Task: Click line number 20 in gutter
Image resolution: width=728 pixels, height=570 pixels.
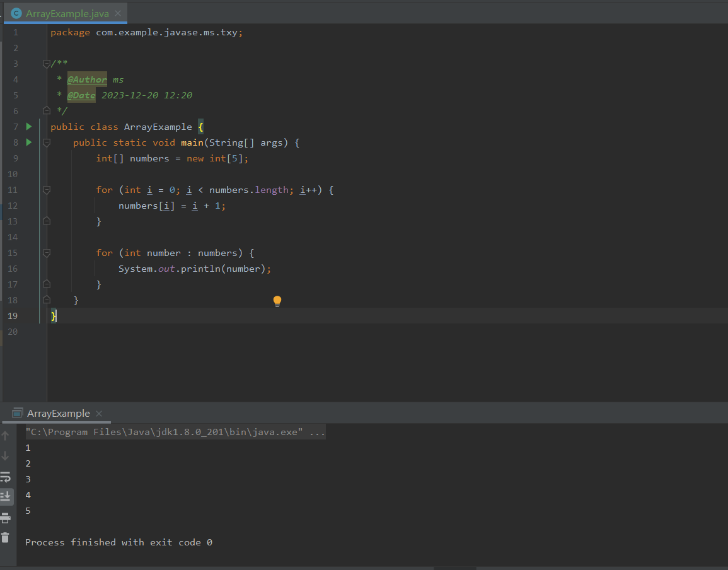Action: [x=13, y=332]
